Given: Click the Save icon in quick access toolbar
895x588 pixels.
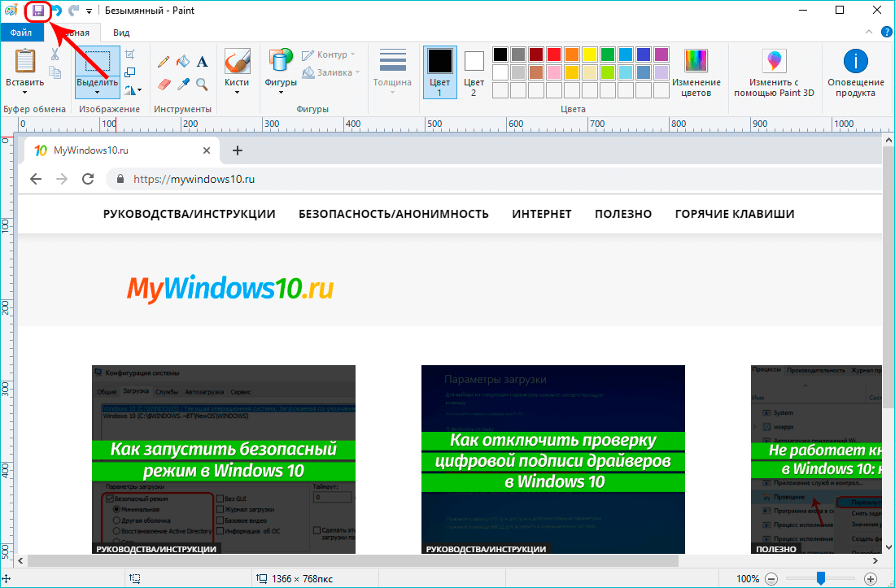Looking at the screenshot, I should [x=37, y=11].
